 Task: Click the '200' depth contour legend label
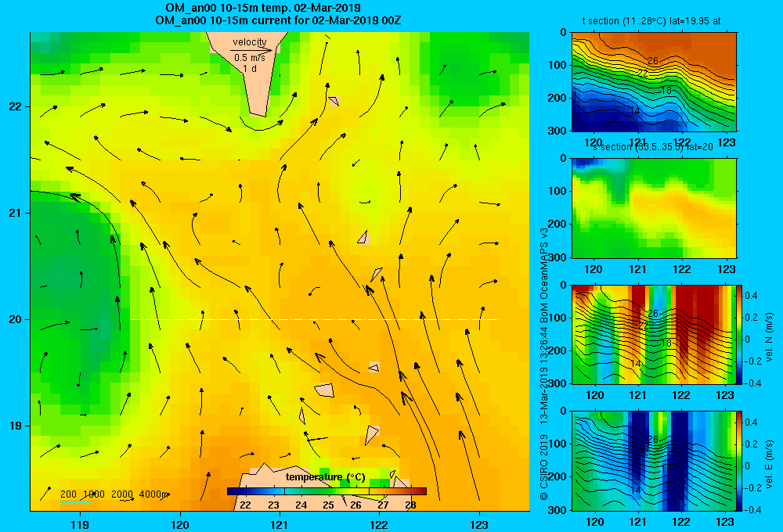coord(68,494)
